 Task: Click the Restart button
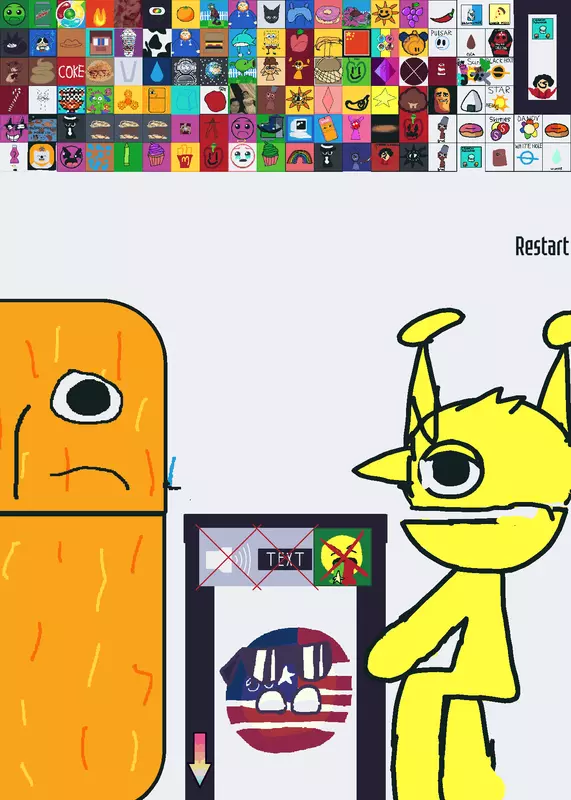(x=541, y=246)
